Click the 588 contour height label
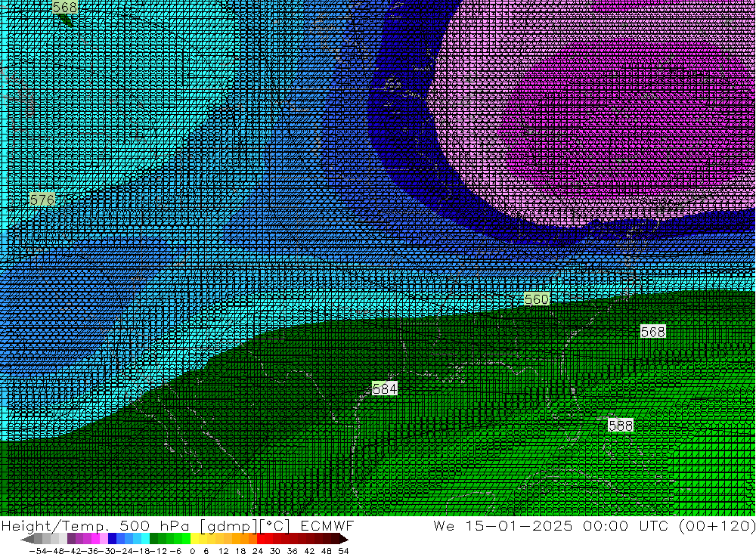 coord(621,426)
